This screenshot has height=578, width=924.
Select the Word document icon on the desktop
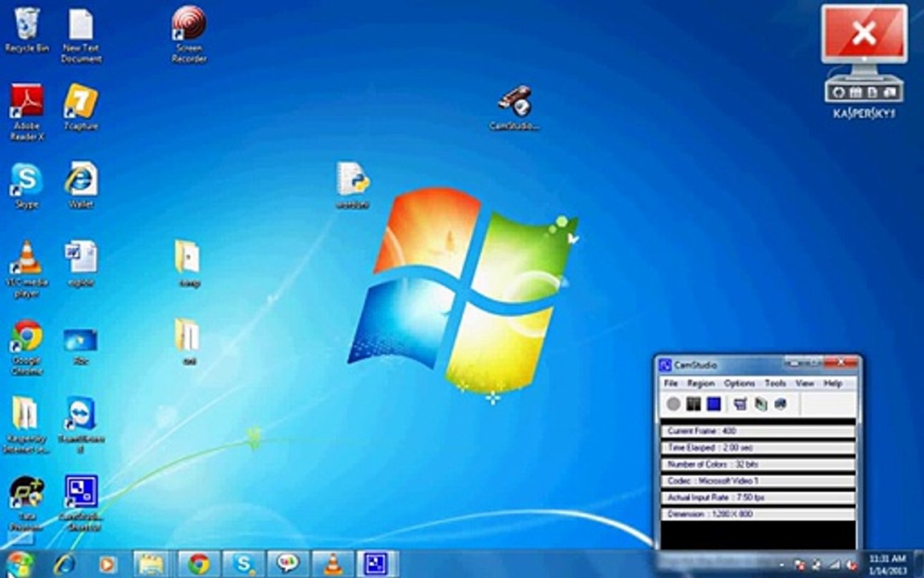click(81, 263)
